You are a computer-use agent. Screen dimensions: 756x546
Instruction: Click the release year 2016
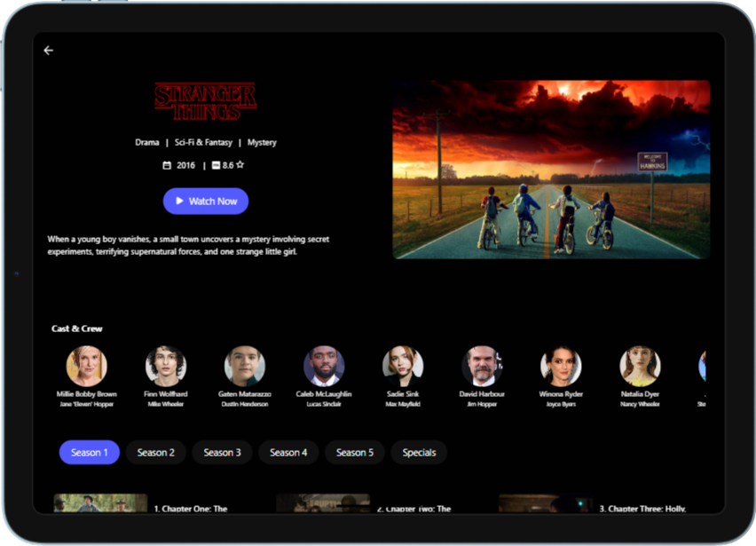pos(185,165)
